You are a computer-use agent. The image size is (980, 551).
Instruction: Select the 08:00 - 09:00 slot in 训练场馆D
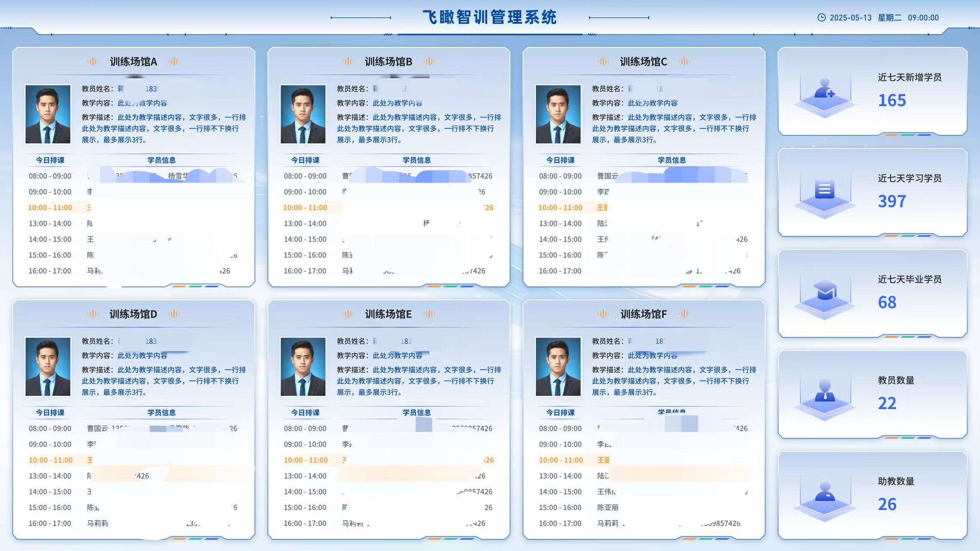tap(50, 429)
